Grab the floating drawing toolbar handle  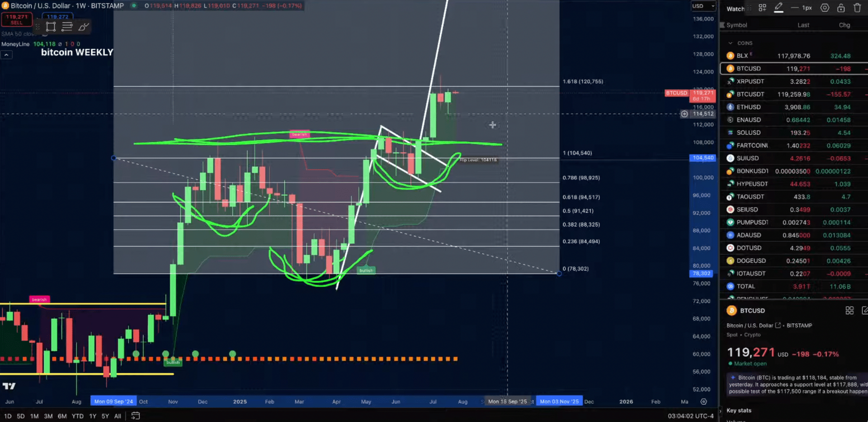pyautogui.click(x=38, y=27)
